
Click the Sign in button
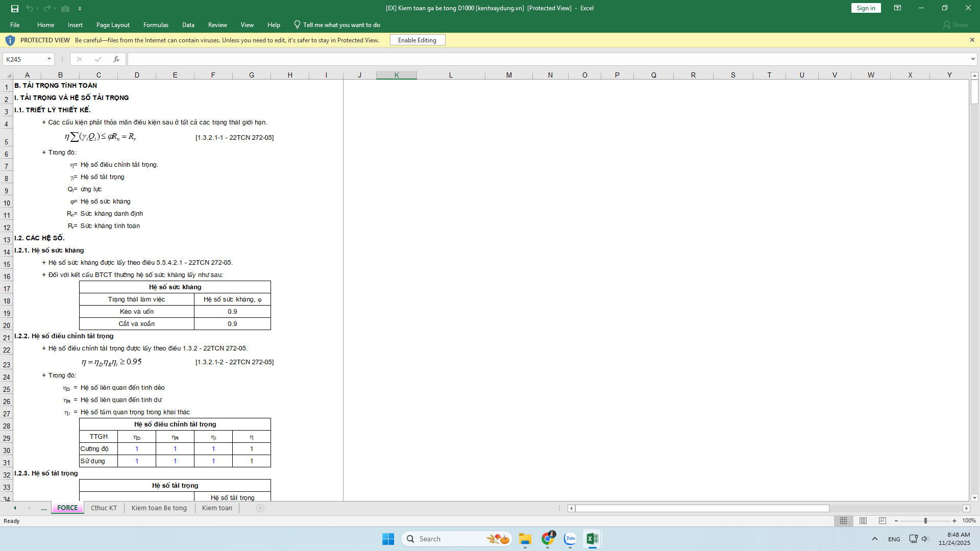pos(866,8)
